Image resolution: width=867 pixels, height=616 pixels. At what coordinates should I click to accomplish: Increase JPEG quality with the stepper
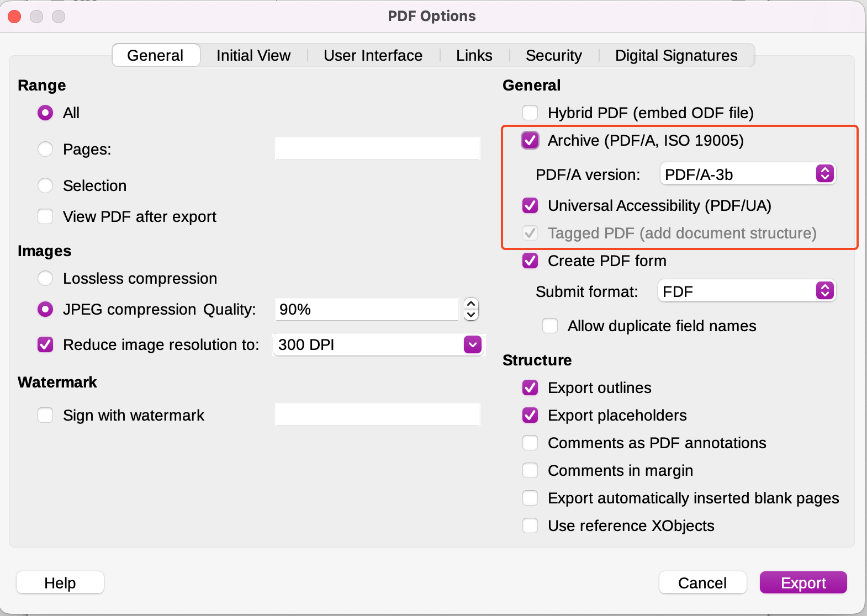click(x=470, y=304)
